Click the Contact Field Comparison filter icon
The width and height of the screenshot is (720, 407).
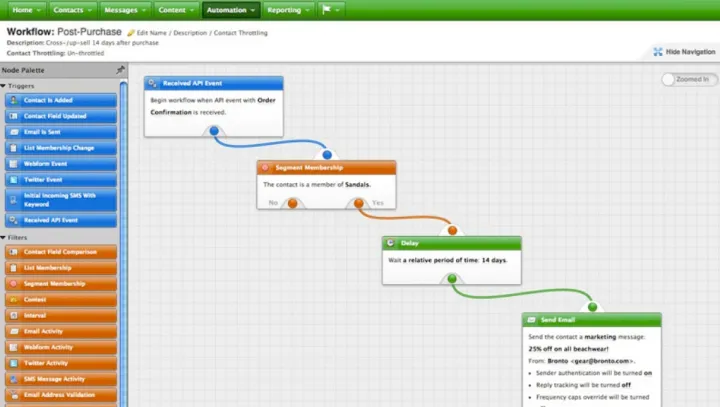[14, 252]
